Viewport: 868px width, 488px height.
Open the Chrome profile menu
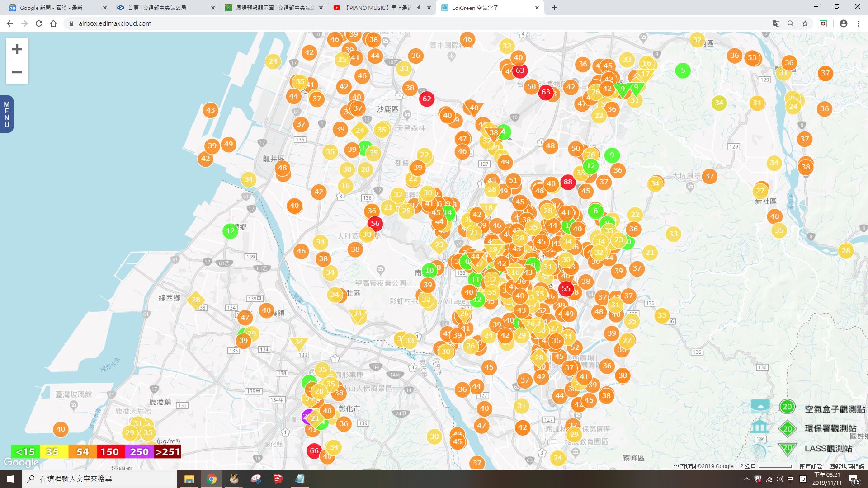(843, 23)
